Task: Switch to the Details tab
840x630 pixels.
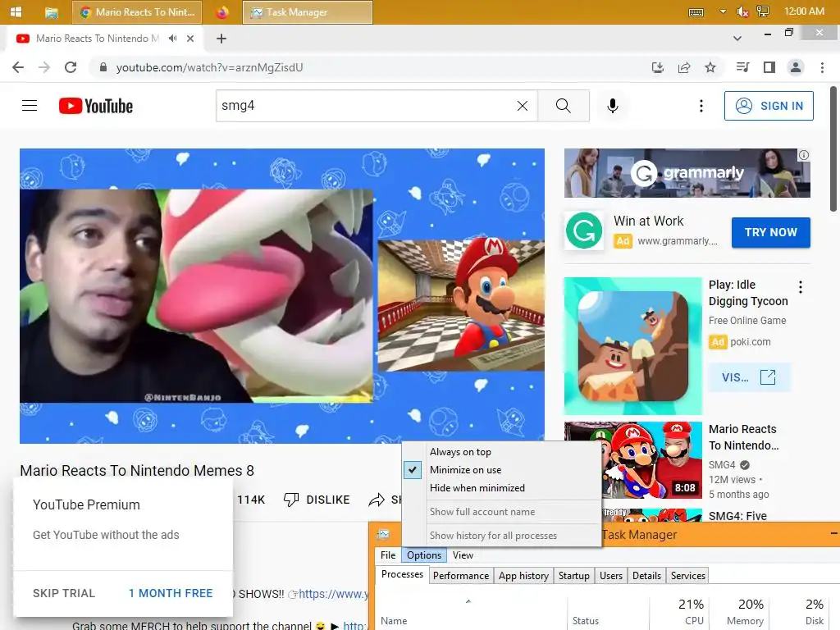Action: (646, 575)
